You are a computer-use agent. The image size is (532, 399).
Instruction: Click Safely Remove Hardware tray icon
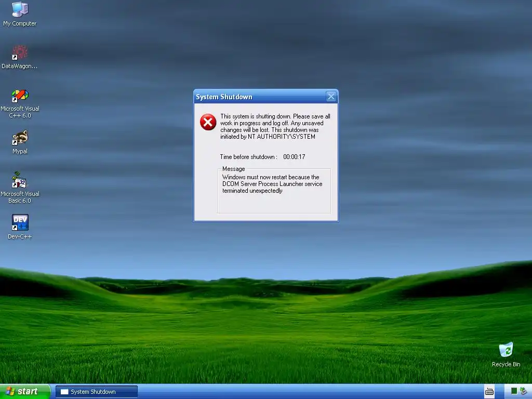click(524, 391)
